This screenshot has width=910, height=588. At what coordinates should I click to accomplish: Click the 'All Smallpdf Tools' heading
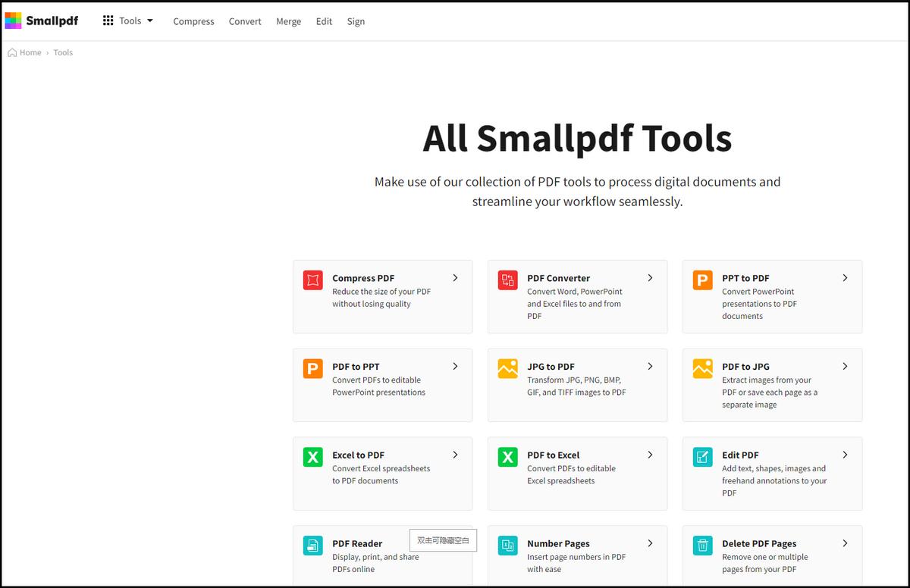click(x=577, y=138)
